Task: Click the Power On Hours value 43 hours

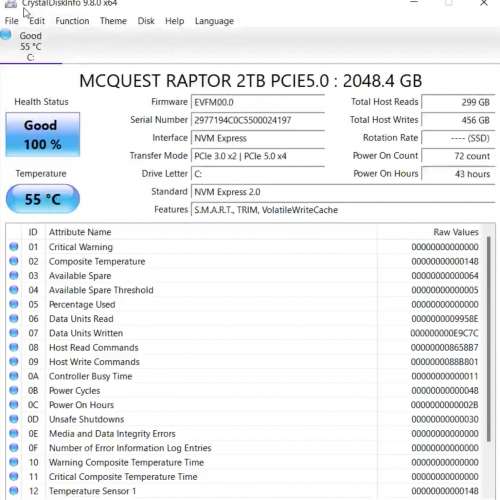Action: click(x=458, y=174)
